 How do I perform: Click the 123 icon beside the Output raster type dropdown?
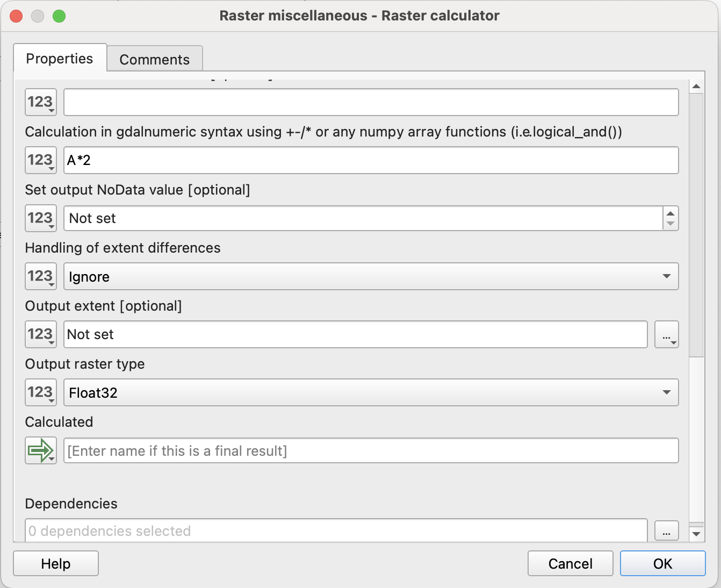tap(41, 392)
